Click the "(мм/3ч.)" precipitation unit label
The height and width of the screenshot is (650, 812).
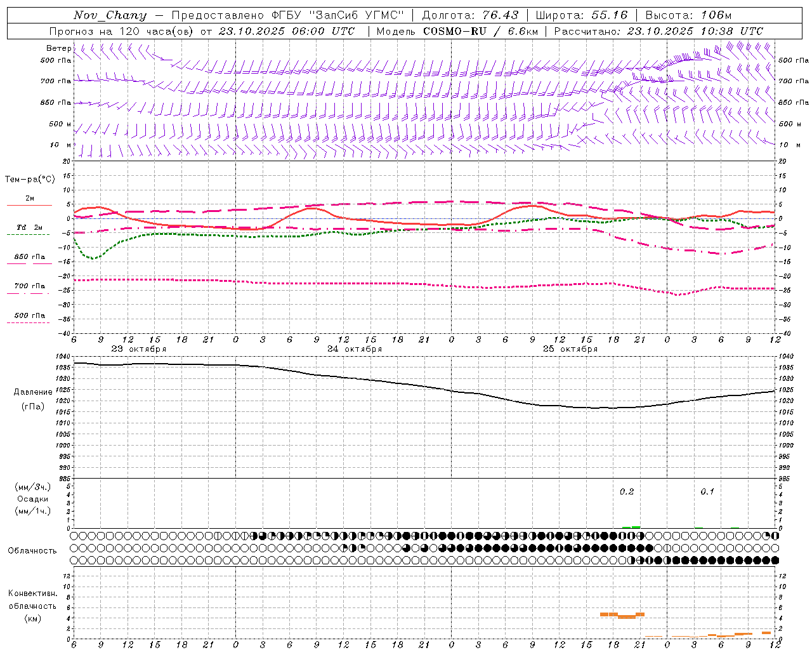(x=33, y=487)
